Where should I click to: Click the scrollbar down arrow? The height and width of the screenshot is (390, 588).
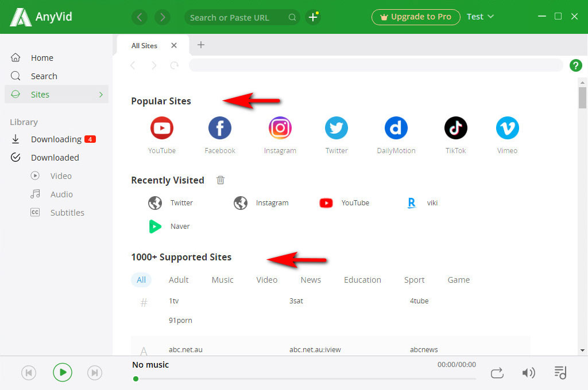[582, 350]
